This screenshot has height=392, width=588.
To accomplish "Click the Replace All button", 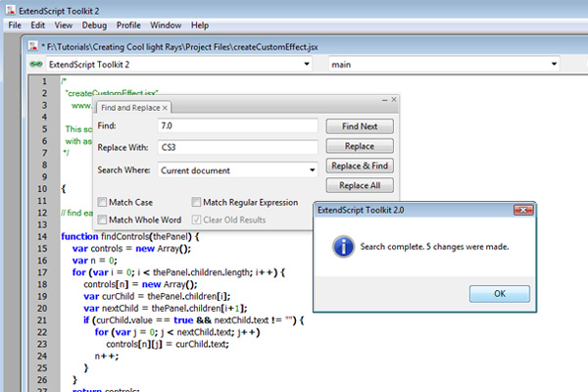I will [x=360, y=185].
